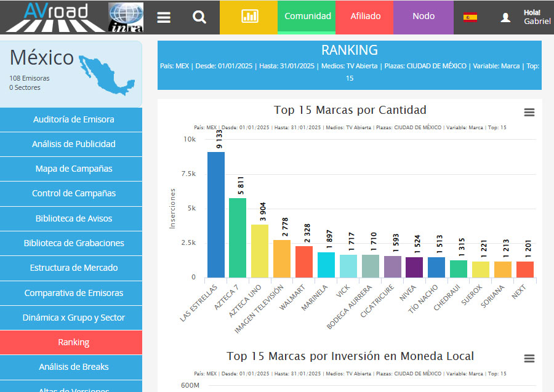Click the Inserciones axis label
554x392 pixels.
tap(172, 209)
